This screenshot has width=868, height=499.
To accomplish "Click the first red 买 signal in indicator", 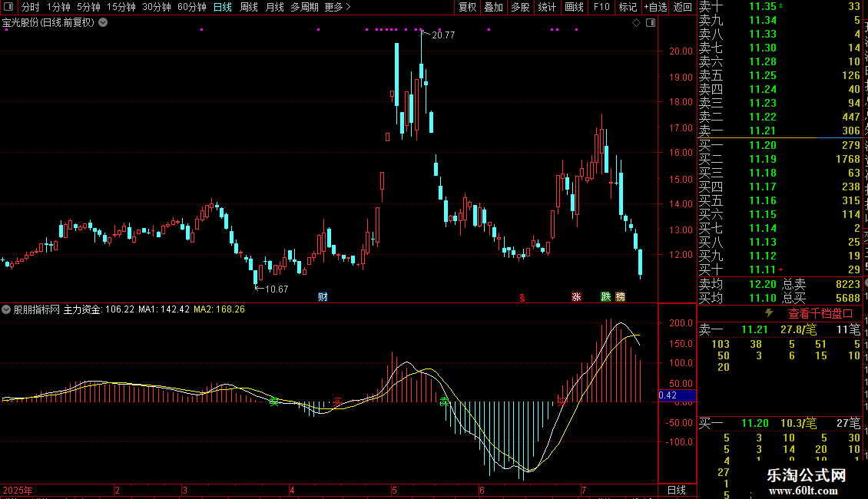I will tap(338, 401).
